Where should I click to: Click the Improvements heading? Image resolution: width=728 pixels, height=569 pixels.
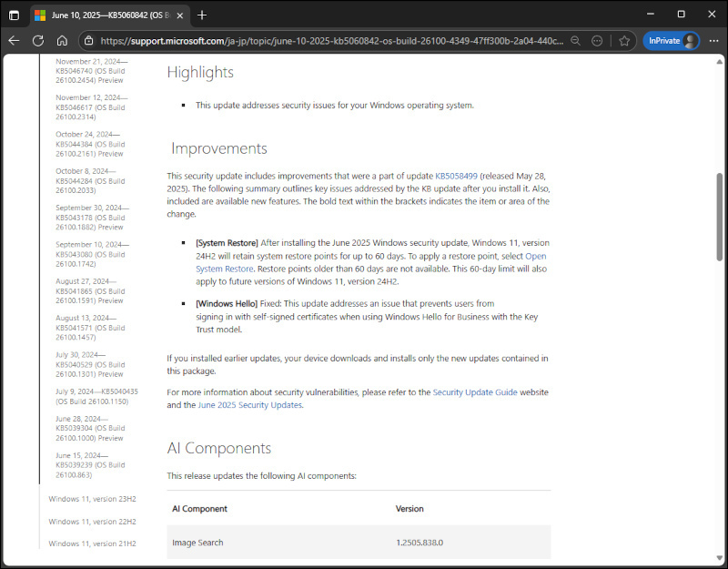(x=219, y=148)
